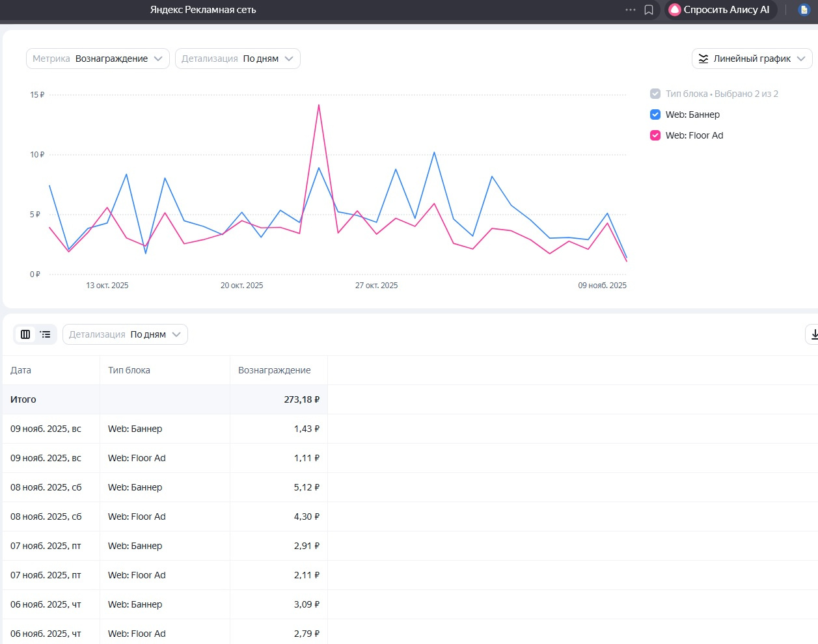
Task: Click the Alice AI assistant icon
Action: tap(675, 10)
